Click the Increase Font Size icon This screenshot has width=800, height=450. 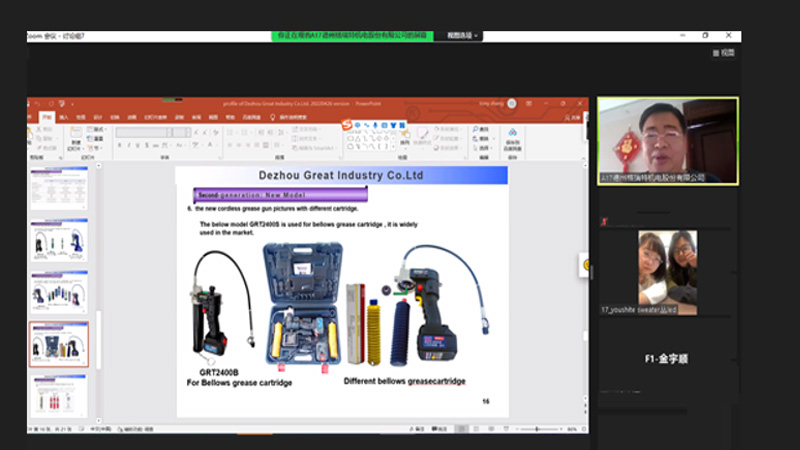pos(196,133)
